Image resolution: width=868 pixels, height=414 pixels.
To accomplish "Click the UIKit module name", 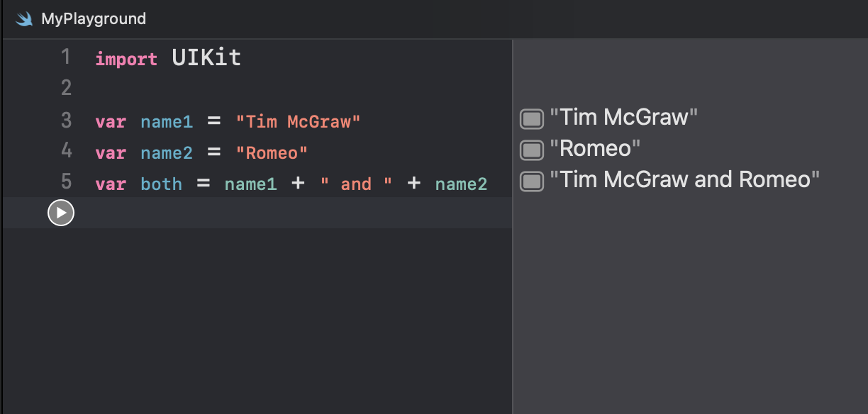I will coord(206,58).
